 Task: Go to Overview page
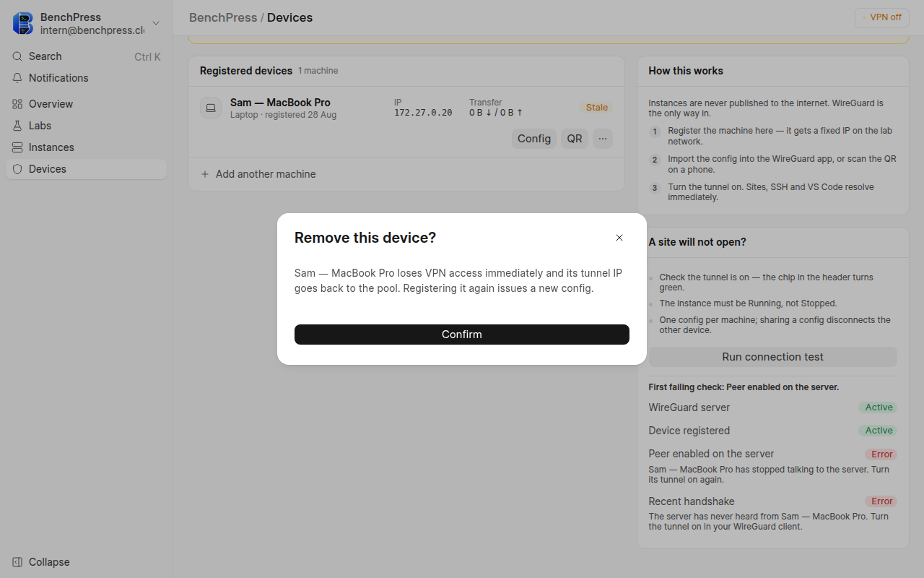coord(87,104)
